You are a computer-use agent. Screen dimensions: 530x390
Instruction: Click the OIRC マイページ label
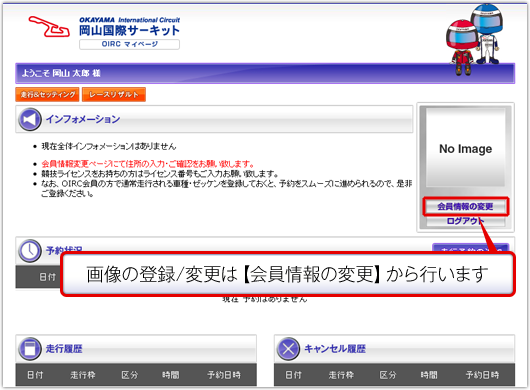click(x=129, y=44)
